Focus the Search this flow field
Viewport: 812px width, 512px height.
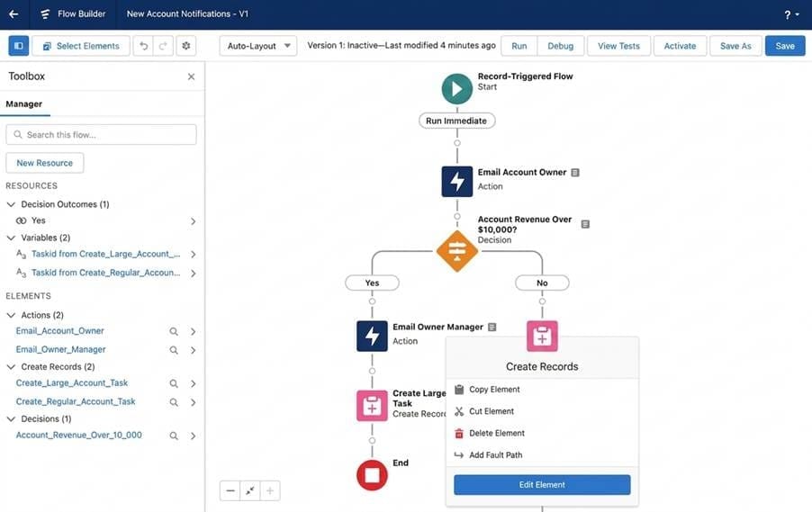(101, 135)
